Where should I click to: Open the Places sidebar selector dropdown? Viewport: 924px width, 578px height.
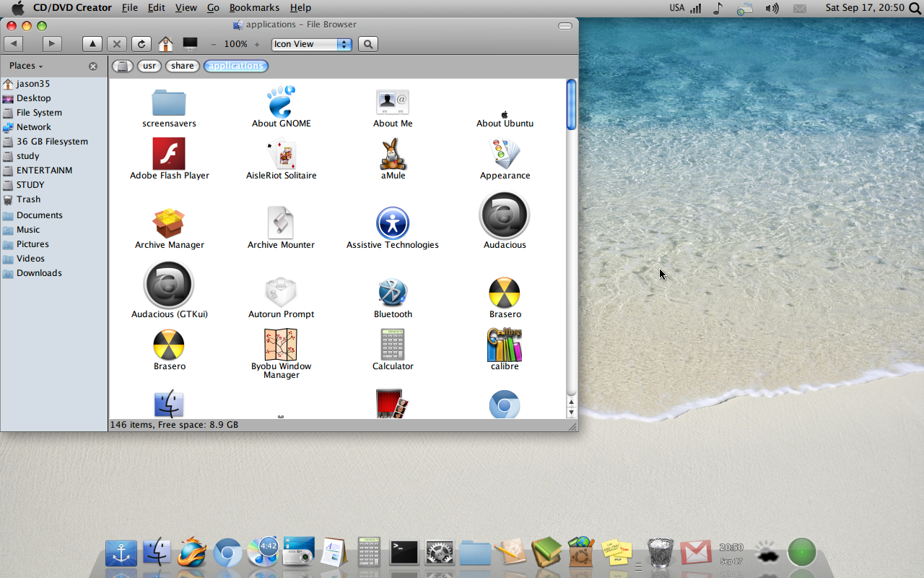click(x=26, y=66)
